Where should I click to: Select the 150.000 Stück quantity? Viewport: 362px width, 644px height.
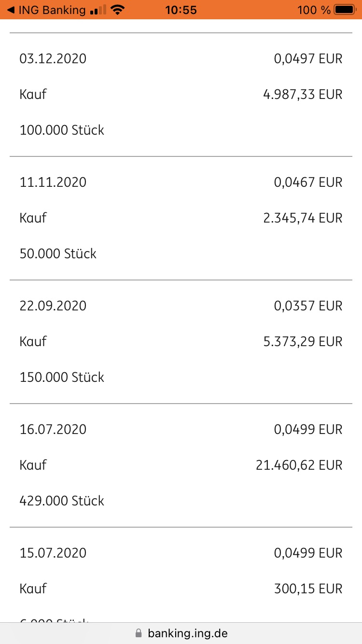(x=62, y=378)
